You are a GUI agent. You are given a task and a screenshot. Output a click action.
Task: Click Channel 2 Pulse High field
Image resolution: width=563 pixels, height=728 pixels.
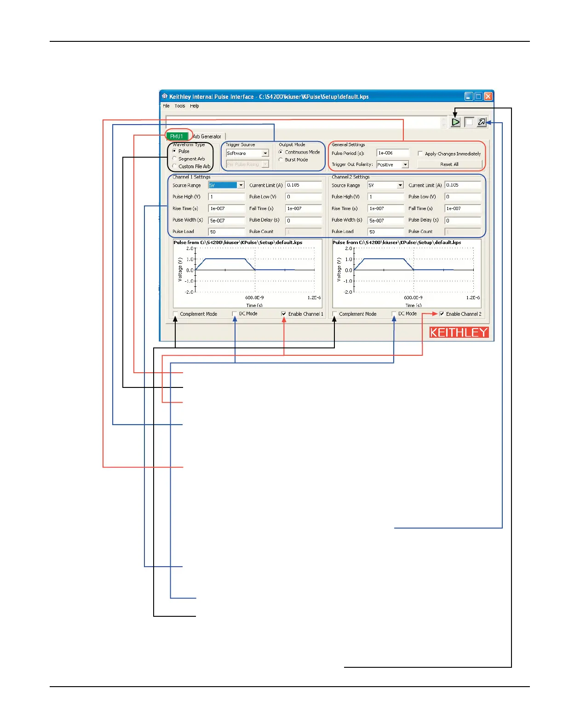click(x=385, y=197)
